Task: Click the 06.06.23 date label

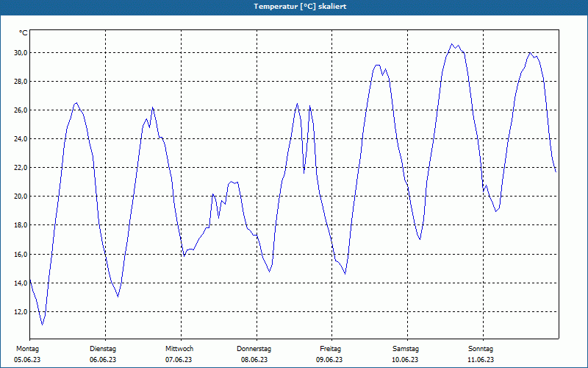Action: click(x=103, y=360)
